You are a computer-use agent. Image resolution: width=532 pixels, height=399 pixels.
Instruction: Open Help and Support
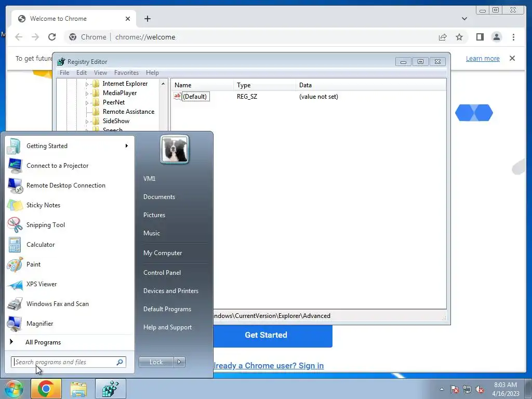point(168,327)
